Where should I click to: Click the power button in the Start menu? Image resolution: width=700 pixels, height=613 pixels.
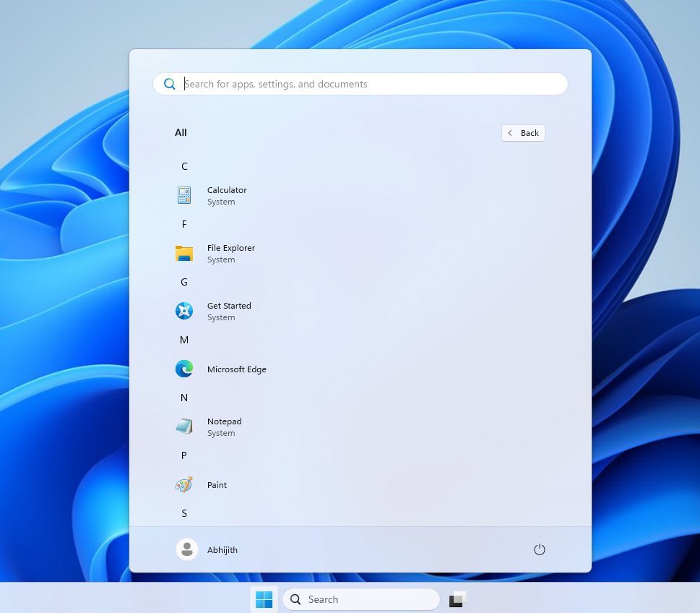click(x=539, y=549)
